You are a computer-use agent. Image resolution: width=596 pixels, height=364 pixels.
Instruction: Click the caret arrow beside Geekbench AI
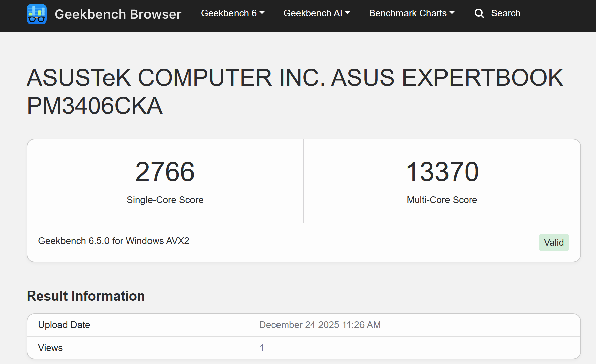tap(347, 13)
